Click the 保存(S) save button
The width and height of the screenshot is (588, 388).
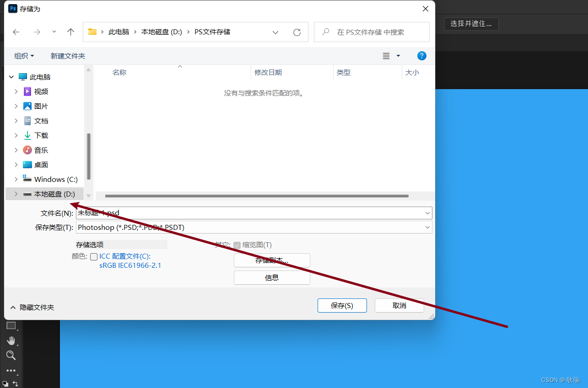pyautogui.click(x=342, y=305)
